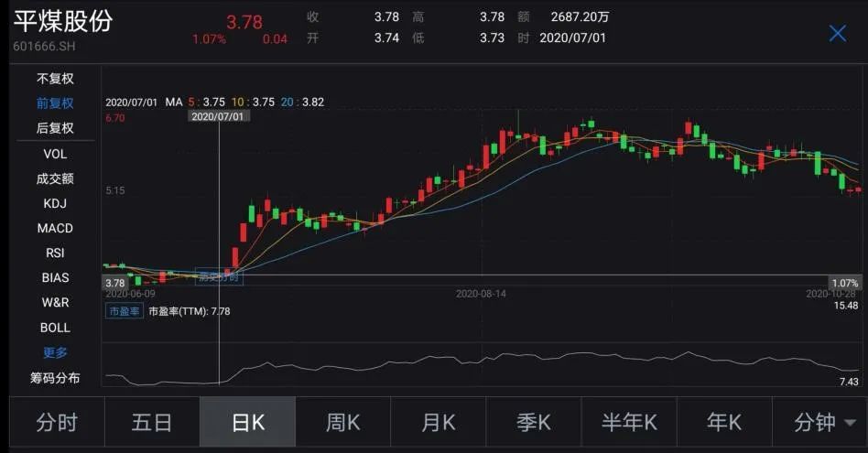
Task: Open 筹码分布 chip distribution view
Action: click(55, 378)
